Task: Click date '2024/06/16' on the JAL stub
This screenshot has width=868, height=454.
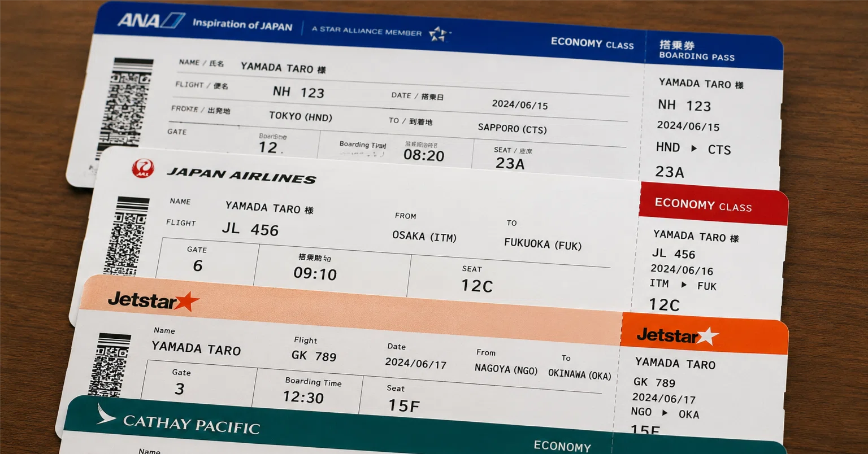Action: point(682,270)
